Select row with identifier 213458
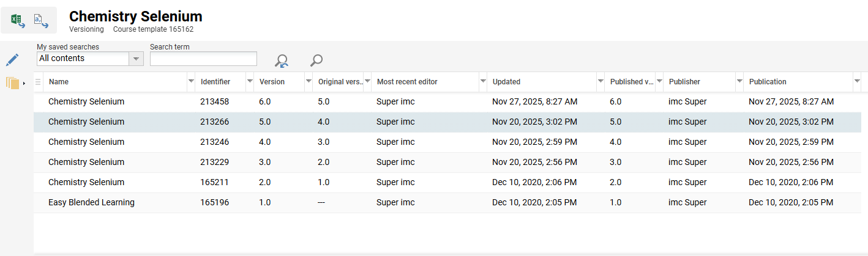 (x=447, y=101)
